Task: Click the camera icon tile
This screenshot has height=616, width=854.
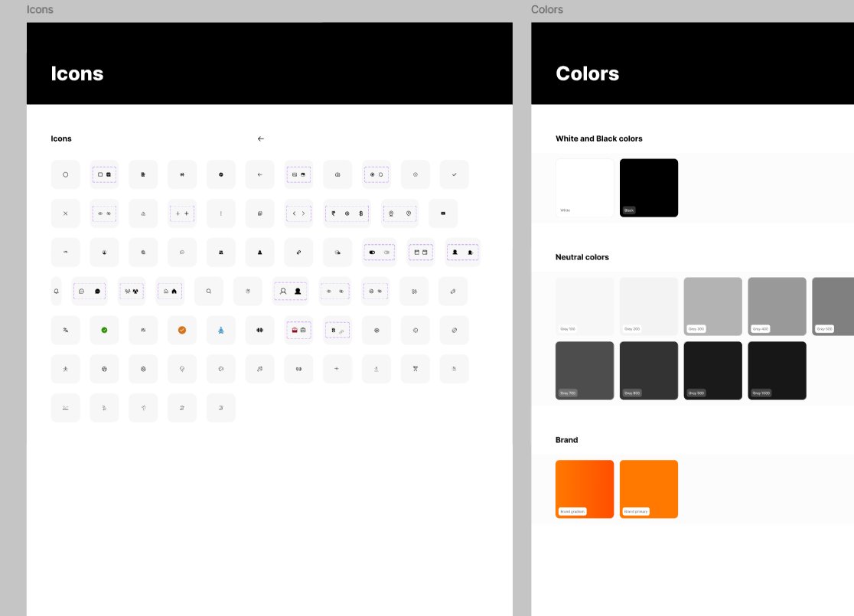Action: tap(337, 174)
